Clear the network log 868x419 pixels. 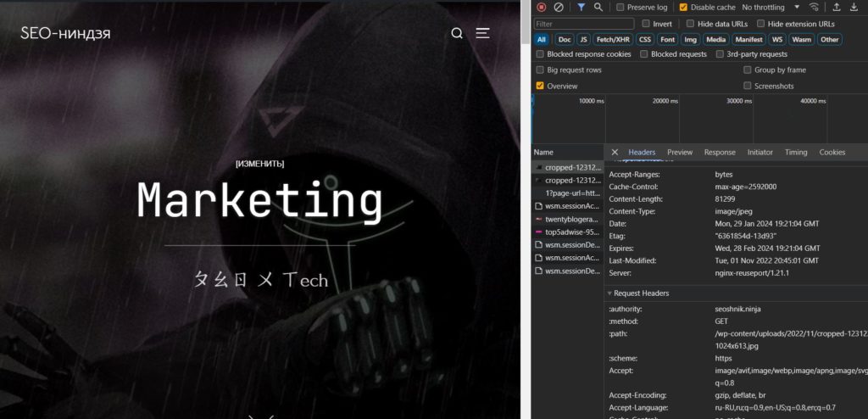[559, 7]
